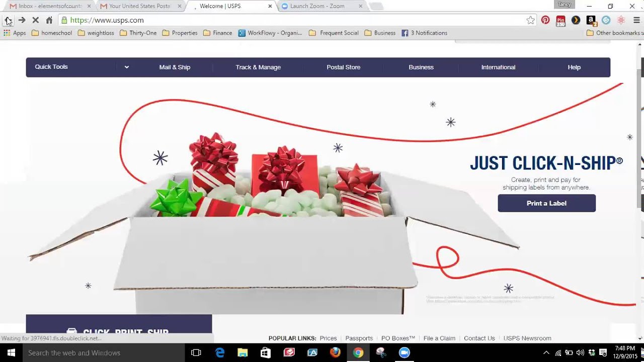Open the homeschool bookmark folder
The width and height of the screenshot is (644, 362).
[52, 33]
